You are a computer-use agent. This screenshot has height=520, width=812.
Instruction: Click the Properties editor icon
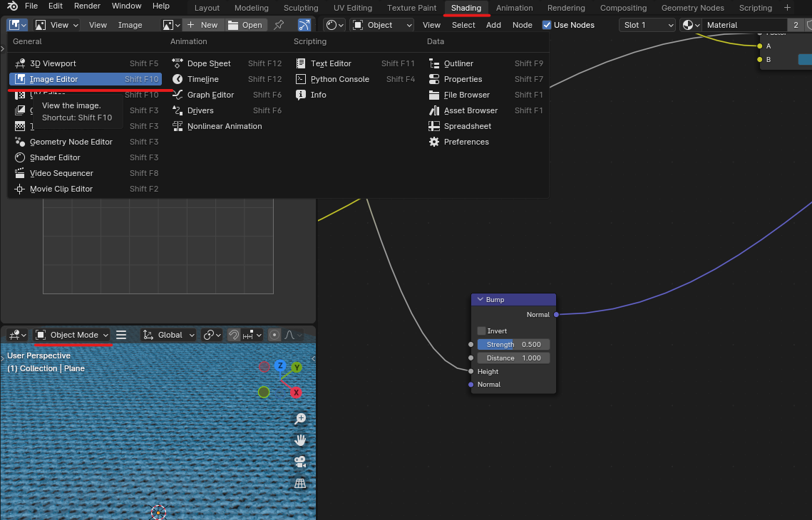434,79
